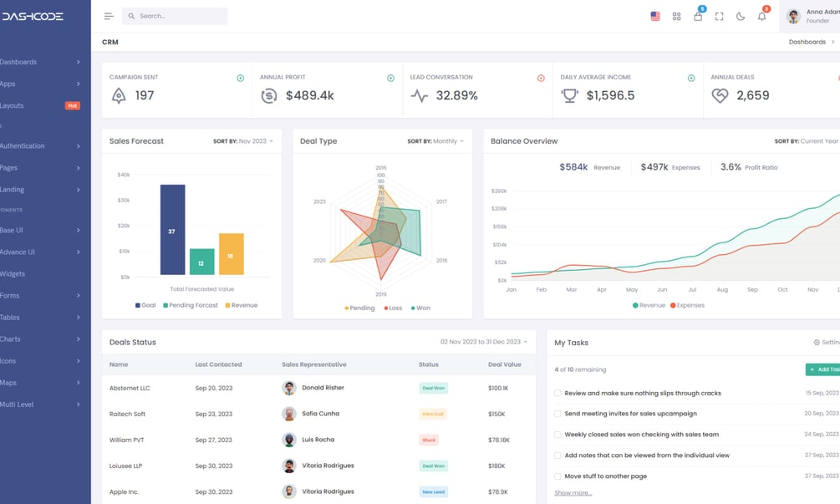Switch to dark mode moon icon

pos(741,17)
